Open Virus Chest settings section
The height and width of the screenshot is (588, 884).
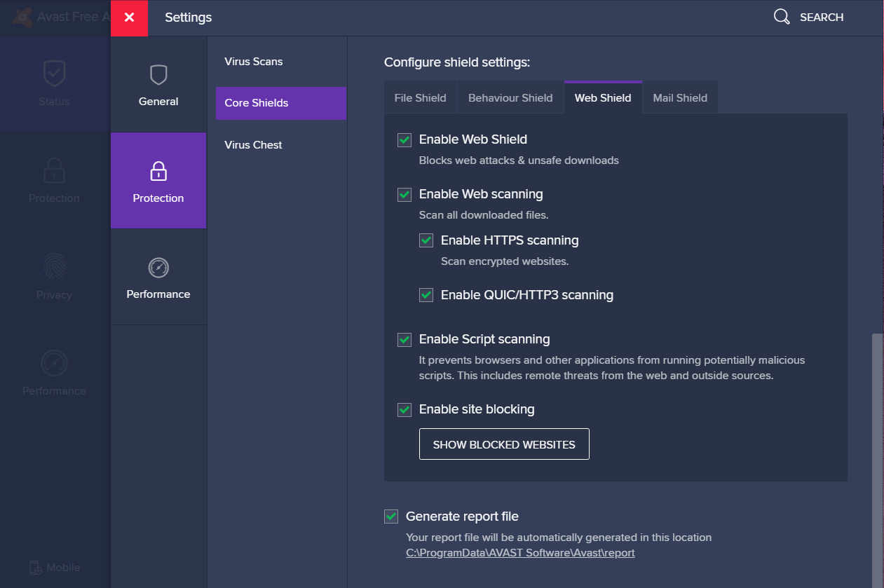pos(281,145)
